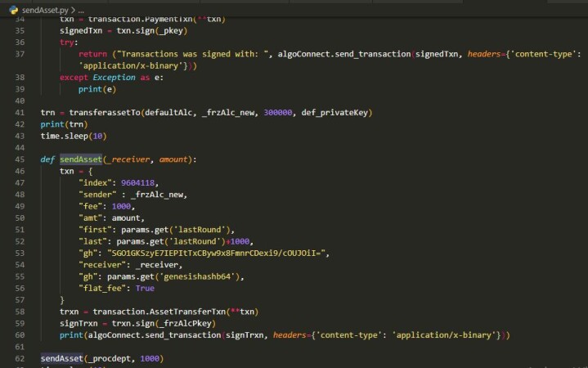Click '_frzAlcPkey' on line 59

186,323
